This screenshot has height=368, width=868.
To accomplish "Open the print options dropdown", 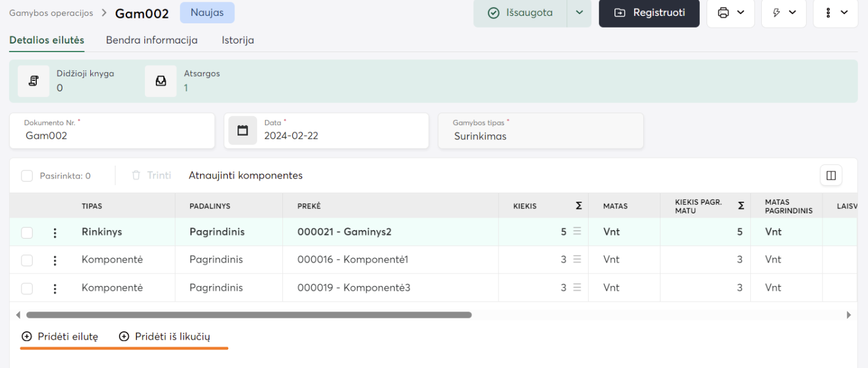I will point(730,13).
